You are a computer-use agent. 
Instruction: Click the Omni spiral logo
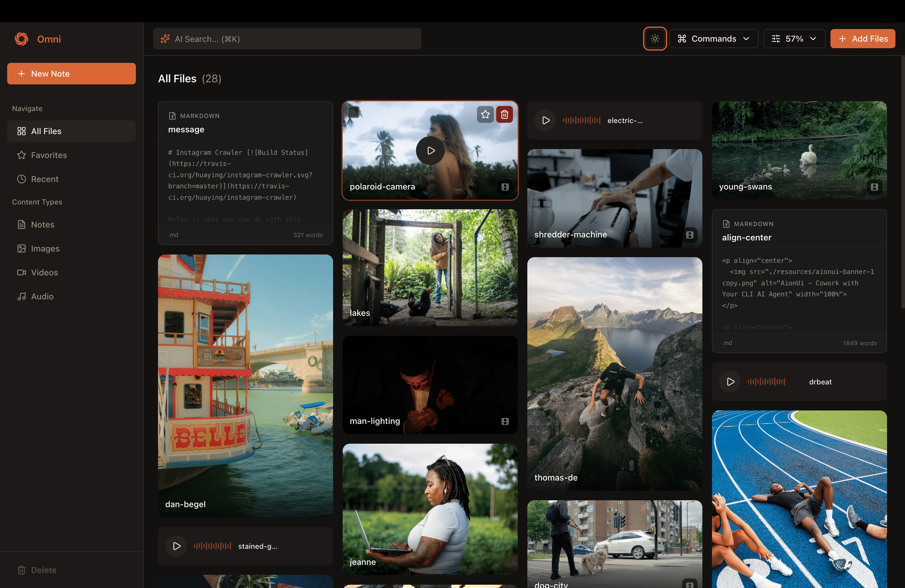coord(22,39)
